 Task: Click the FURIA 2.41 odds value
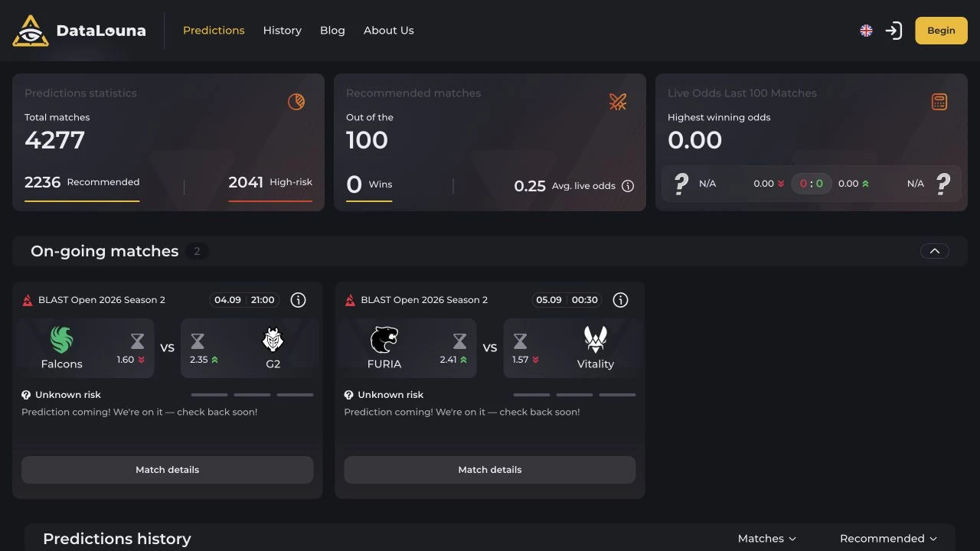coord(448,360)
